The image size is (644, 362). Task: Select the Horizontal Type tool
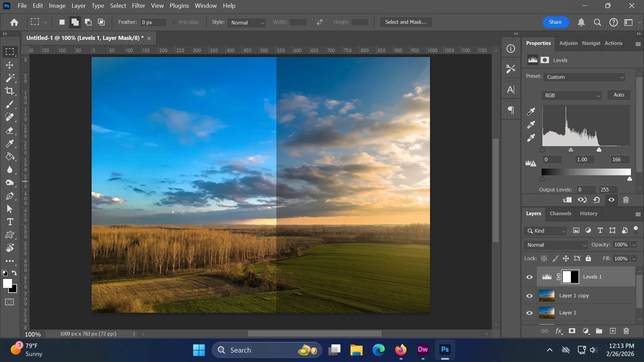tap(10, 222)
